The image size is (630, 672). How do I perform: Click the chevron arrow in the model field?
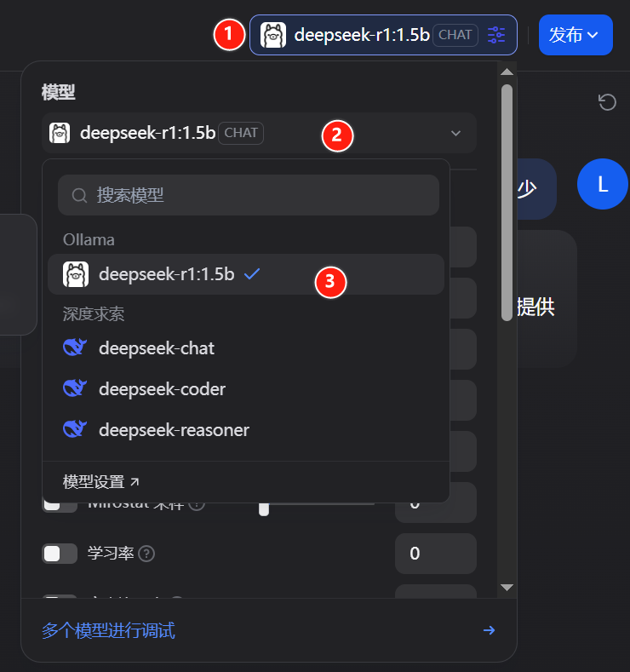pos(456,133)
